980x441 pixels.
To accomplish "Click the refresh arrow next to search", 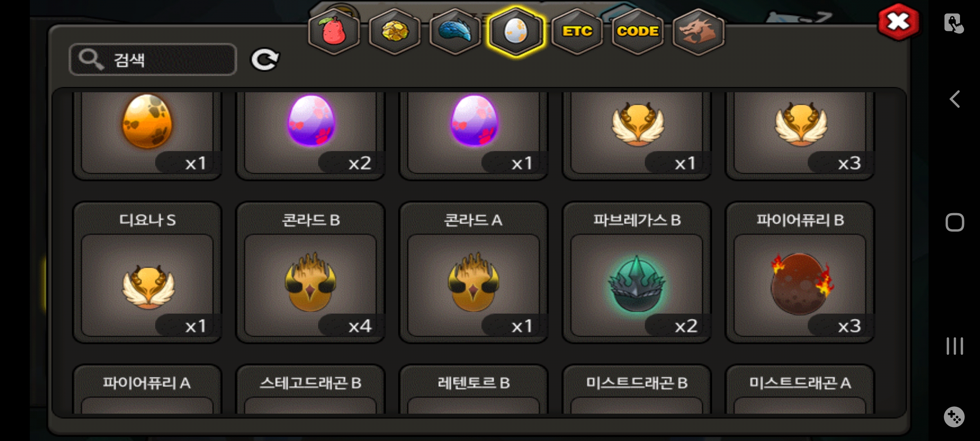I will tap(265, 60).
